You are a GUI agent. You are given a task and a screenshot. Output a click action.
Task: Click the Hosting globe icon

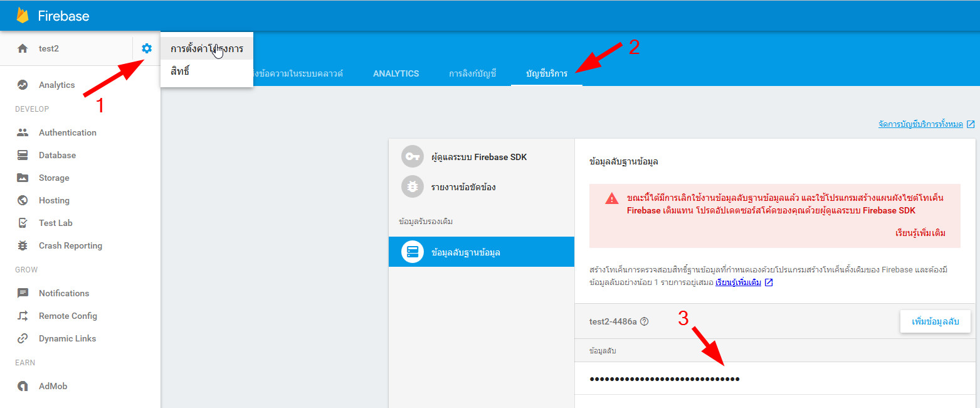pos(23,200)
